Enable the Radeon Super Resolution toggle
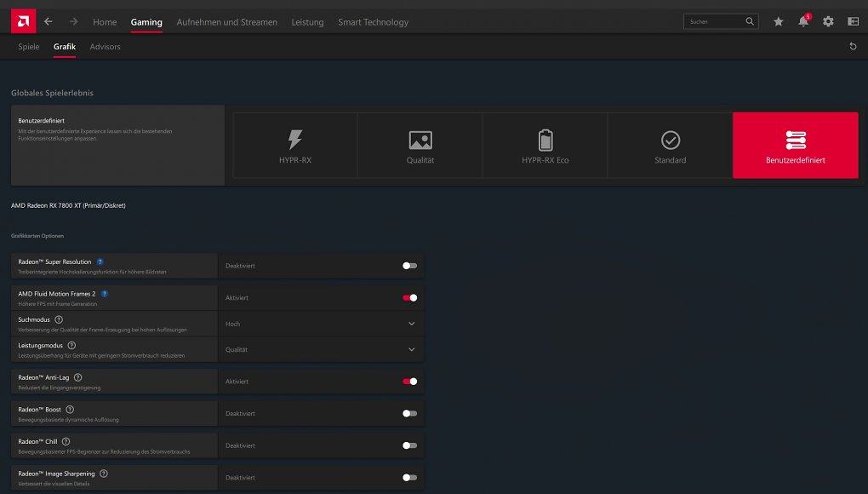 pyautogui.click(x=409, y=266)
